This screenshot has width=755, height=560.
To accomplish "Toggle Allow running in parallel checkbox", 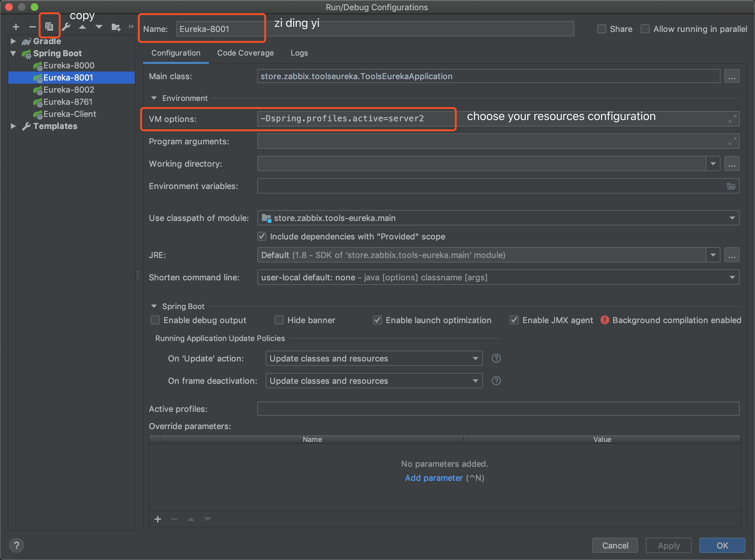I will 645,29.
